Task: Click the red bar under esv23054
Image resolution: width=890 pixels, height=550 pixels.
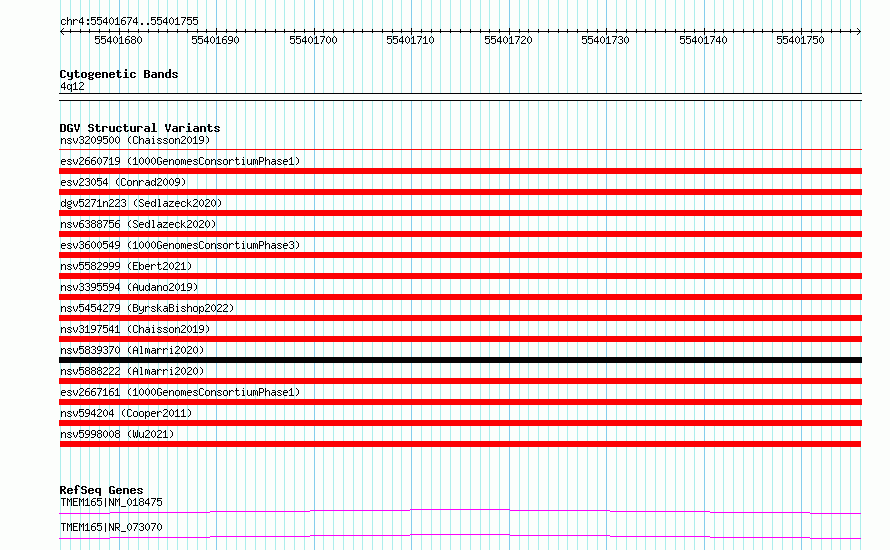Action: point(460,192)
